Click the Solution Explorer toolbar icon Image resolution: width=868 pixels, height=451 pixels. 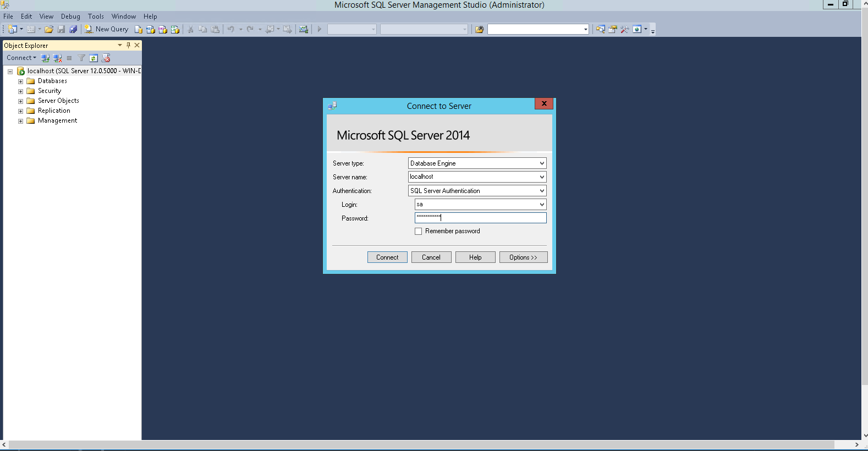click(601, 29)
